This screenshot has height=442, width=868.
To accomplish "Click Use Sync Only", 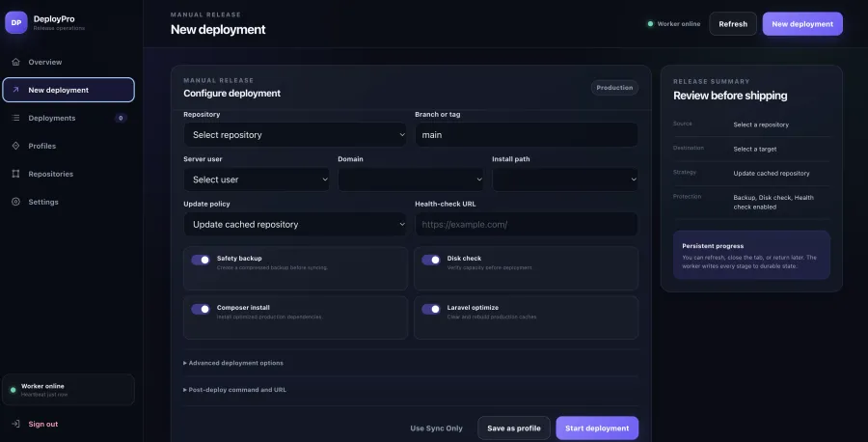I will click(x=436, y=428).
